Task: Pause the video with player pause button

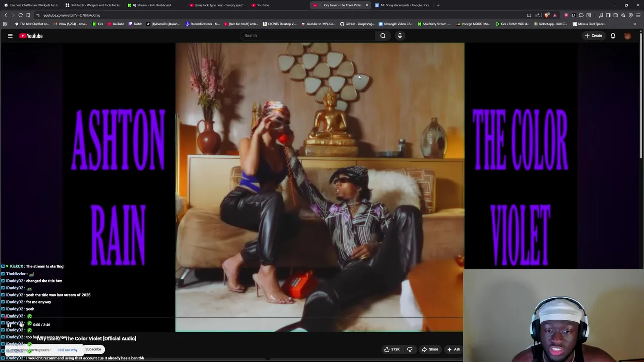Action: (9, 325)
